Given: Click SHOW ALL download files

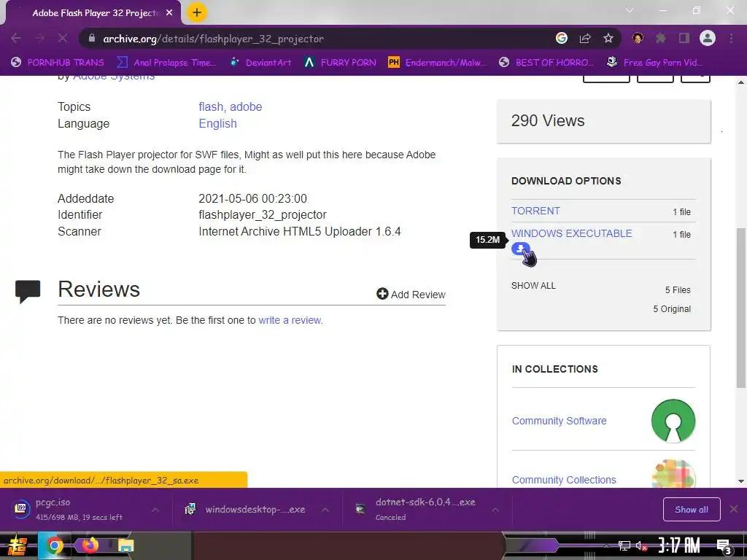Looking at the screenshot, I should click(x=533, y=286).
